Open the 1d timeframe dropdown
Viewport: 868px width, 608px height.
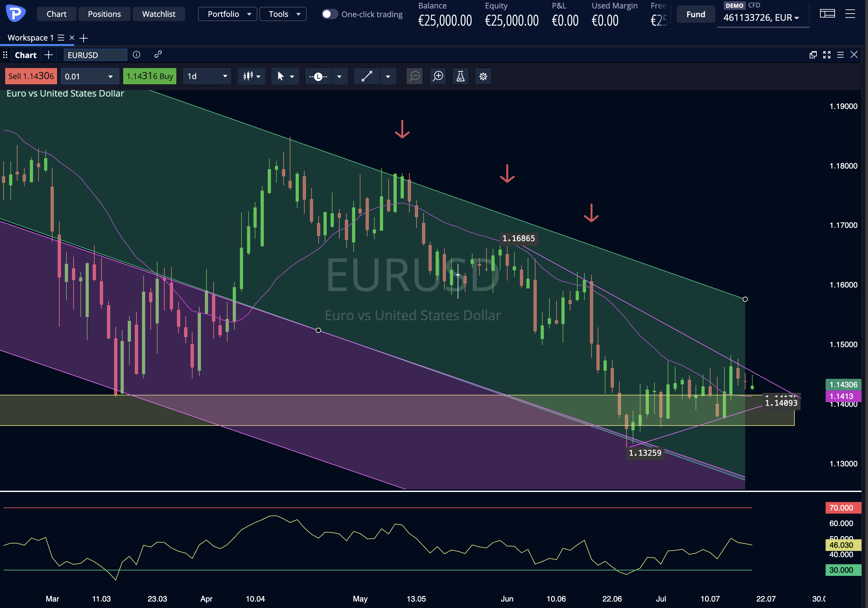click(207, 76)
